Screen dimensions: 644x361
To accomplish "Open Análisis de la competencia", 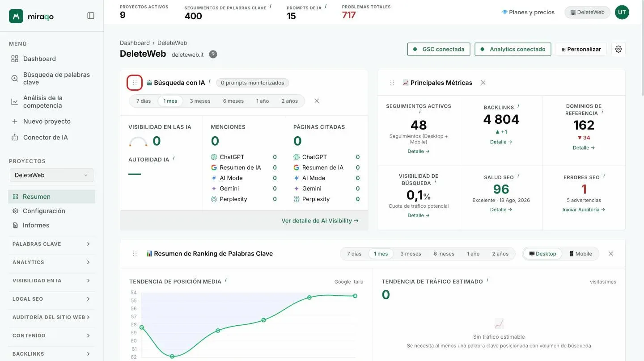I will click(51, 101).
